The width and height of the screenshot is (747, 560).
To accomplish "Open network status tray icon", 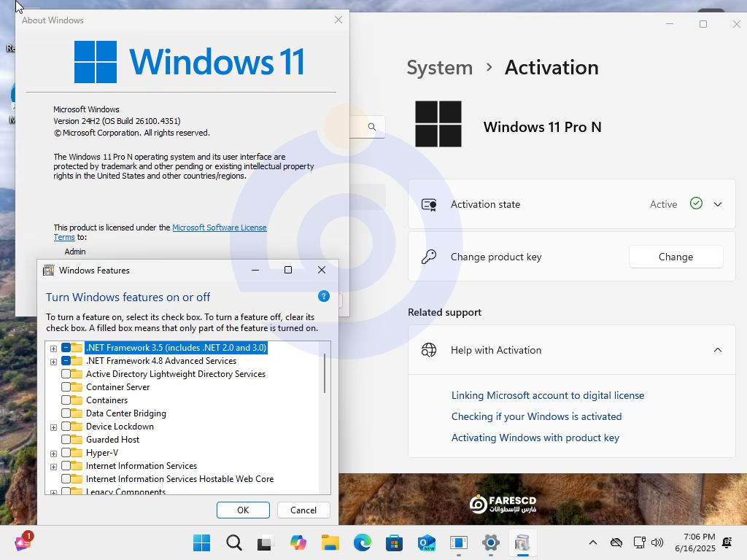I will 639,542.
